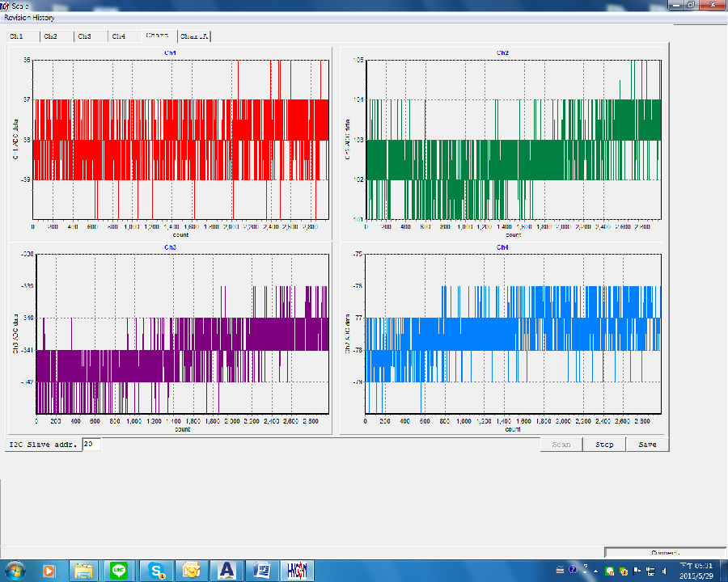The image size is (728, 582).
Task: Open Microsoft Word from the taskbar
Action: [x=262, y=571]
